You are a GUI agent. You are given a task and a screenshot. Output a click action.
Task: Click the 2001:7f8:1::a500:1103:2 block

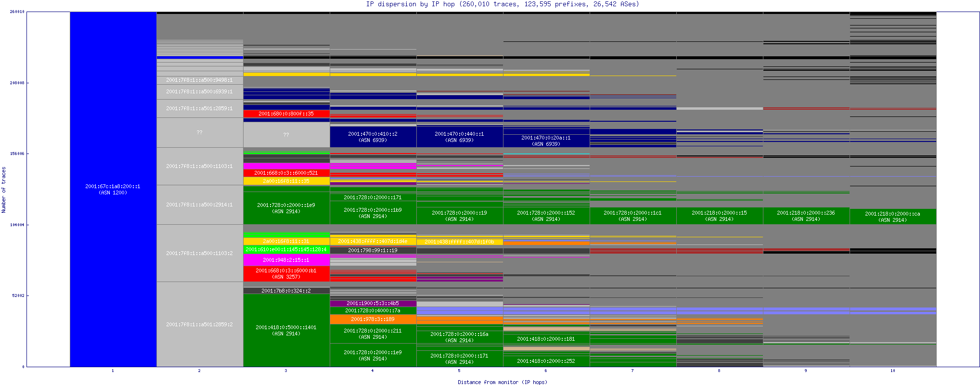point(200,253)
